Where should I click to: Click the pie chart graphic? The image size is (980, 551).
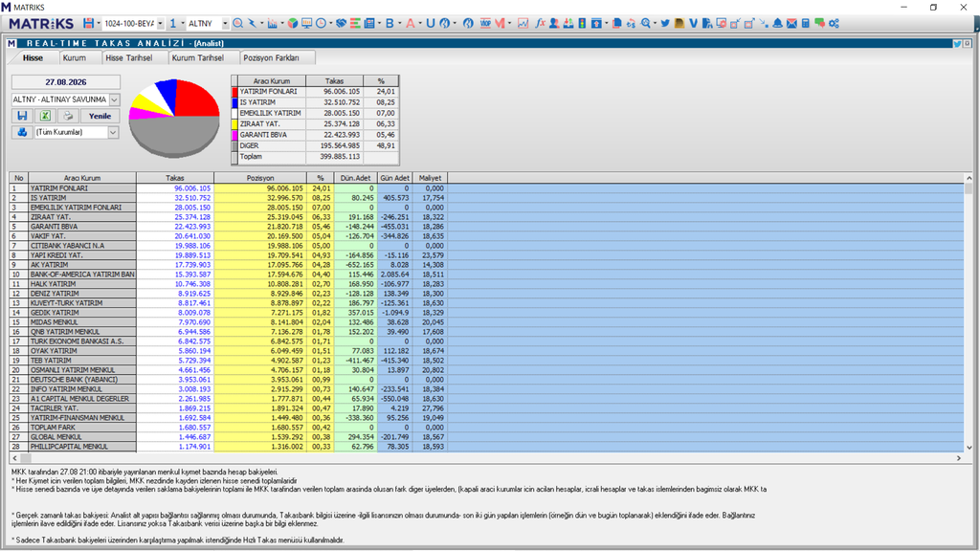coord(174,118)
